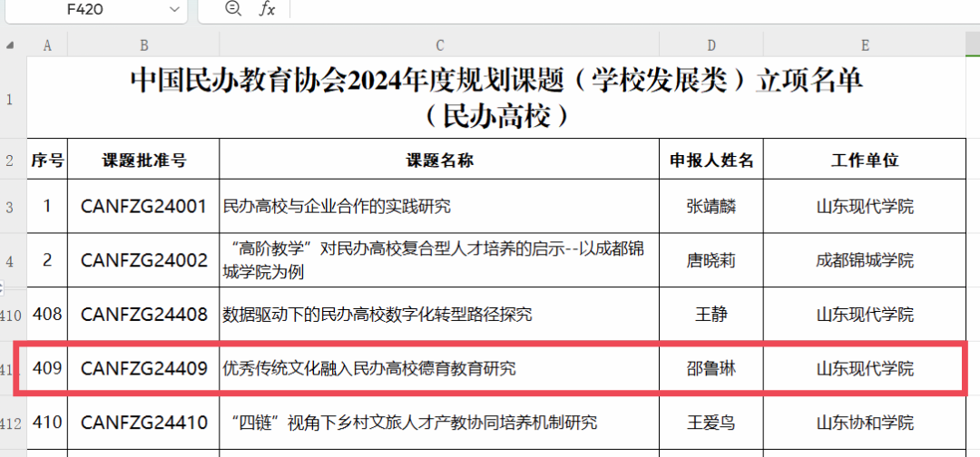Screen dimensions: 980x457
Task: Select row 2 header
Action: [x=11, y=160]
